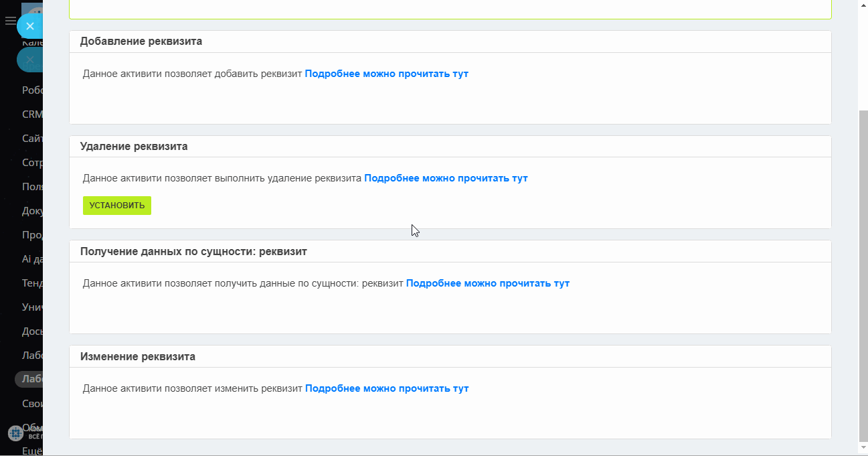Click the second blue circular icon under the close button
The width and height of the screenshot is (868, 456).
[x=29, y=60]
